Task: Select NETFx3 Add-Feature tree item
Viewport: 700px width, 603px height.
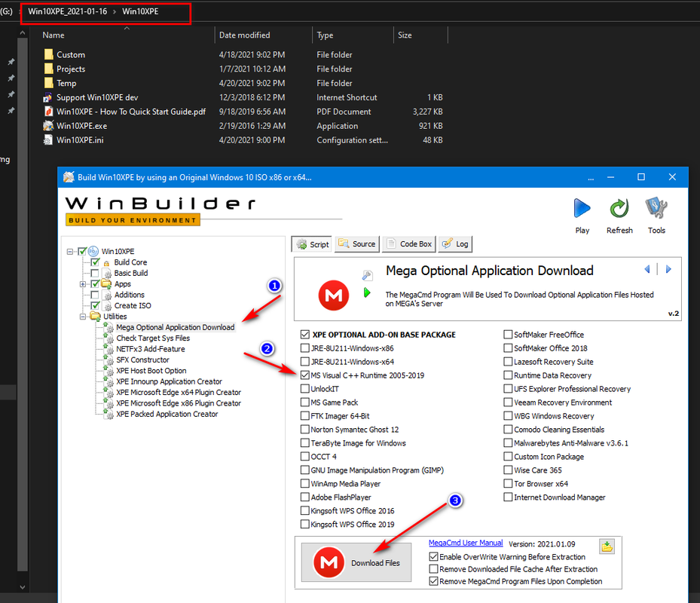Action: (151, 349)
